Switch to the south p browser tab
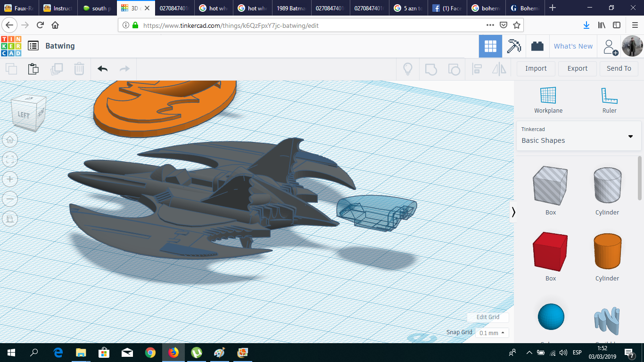644x362 pixels. pyautogui.click(x=97, y=8)
